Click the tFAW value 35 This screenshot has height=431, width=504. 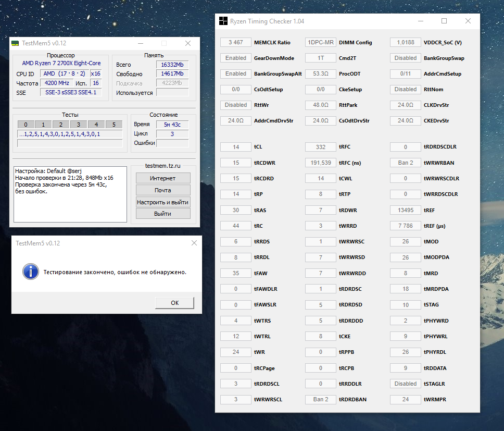pos(236,273)
